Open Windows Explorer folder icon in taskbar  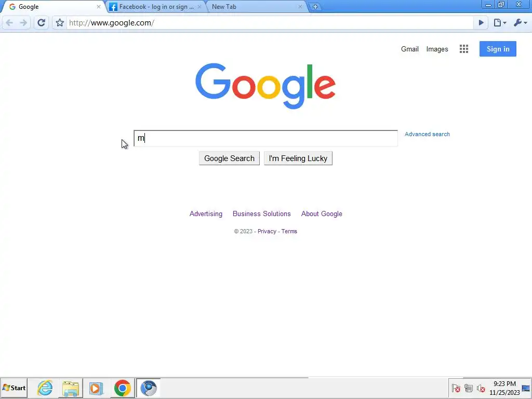click(x=71, y=388)
